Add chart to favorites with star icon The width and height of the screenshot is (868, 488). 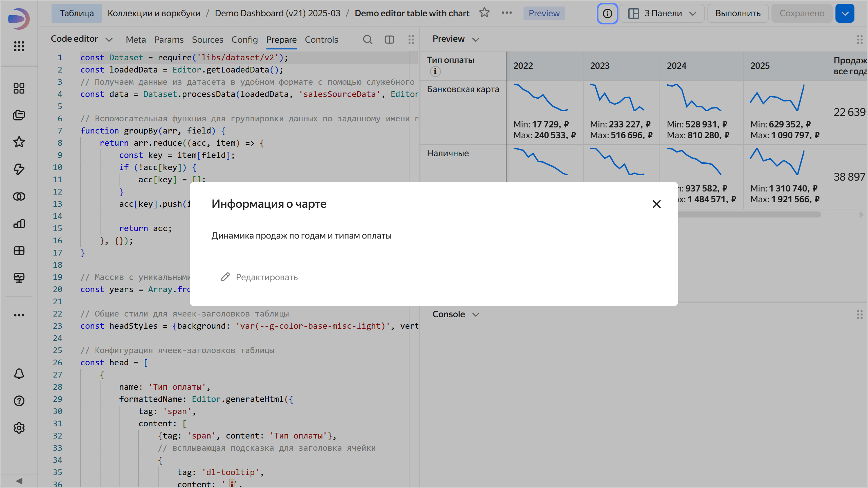[484, 13]
